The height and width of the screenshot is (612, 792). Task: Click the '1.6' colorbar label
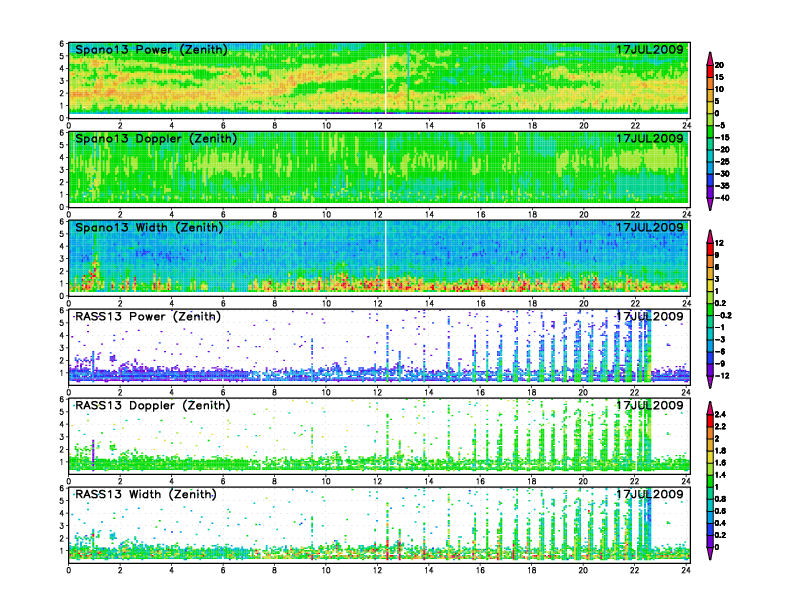pyautogui.click(x=721, y=463)
